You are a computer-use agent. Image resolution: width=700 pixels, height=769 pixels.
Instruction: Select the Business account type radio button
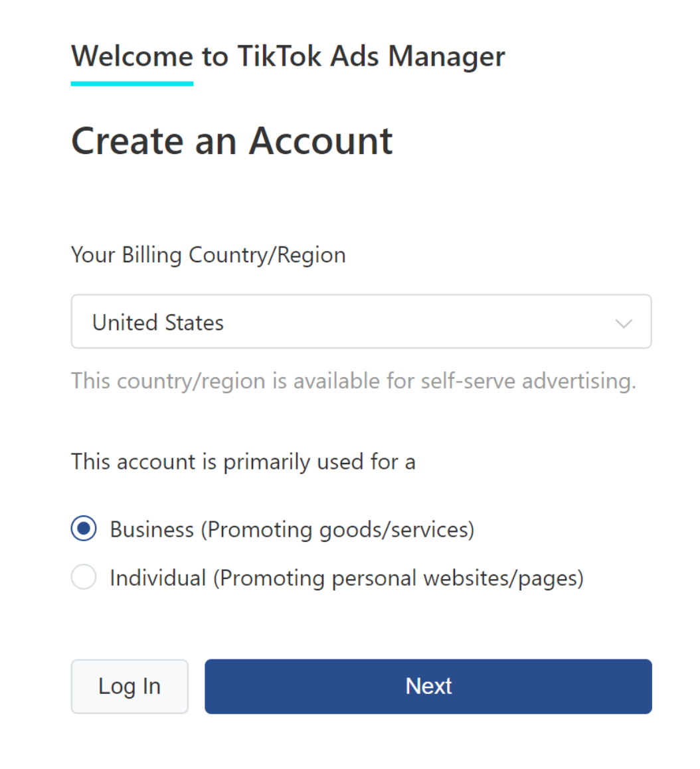84,529
